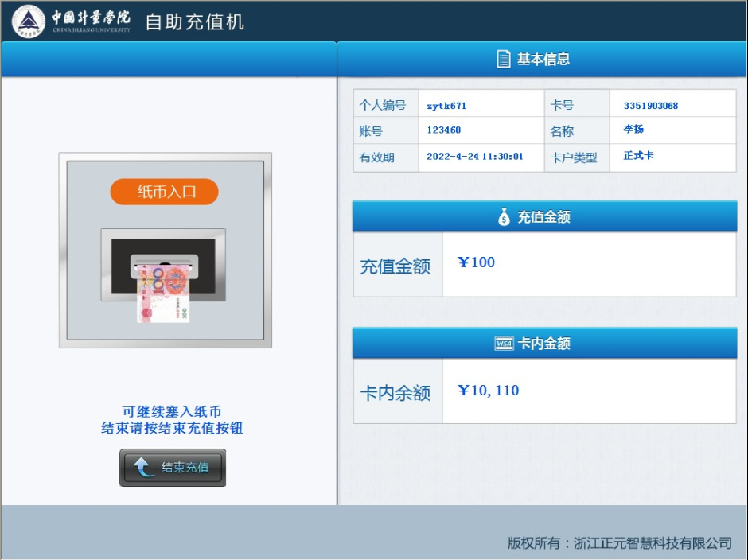The width and height of the screenshot is (748, 560).
Task: Click the 卡户类型 value 正式卡
Action: click(672, 156)
